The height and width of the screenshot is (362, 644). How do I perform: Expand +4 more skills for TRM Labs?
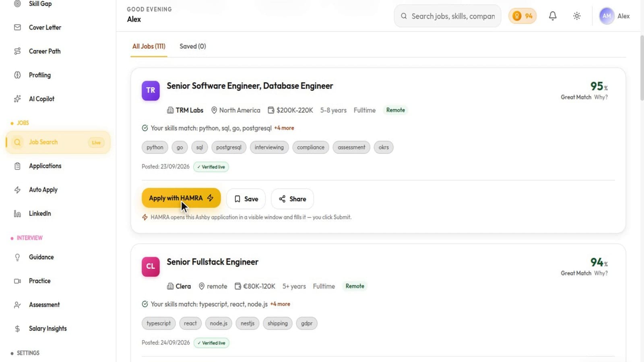[284, 128]
